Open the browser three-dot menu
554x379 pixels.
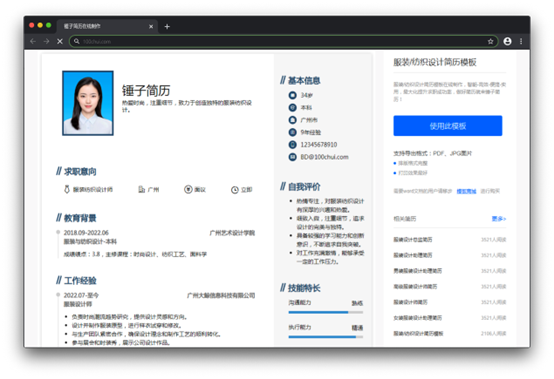click(521, 41)
